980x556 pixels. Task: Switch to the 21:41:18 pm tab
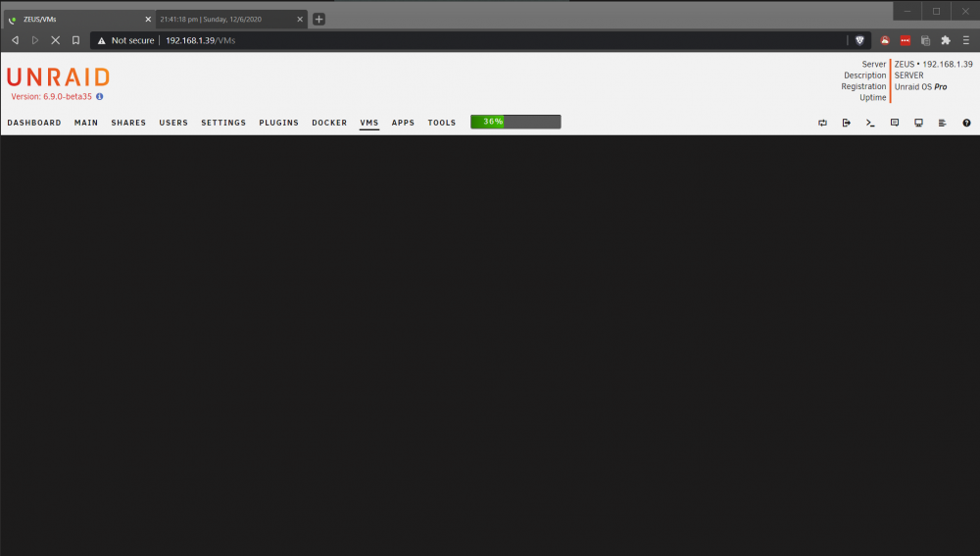231,20
